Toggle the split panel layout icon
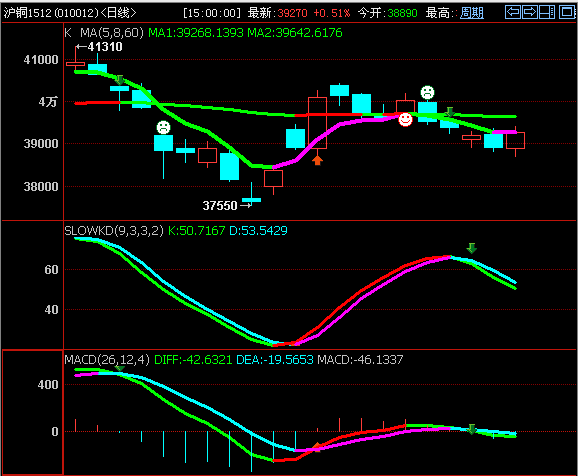 (x=547, y=12)
